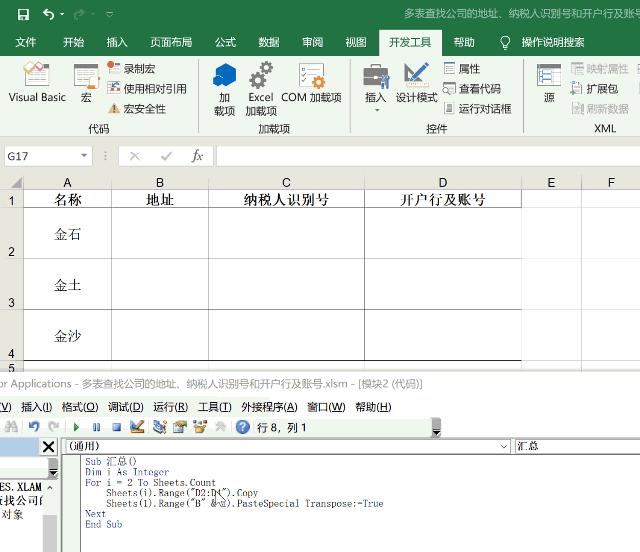Select header cell 纳税人识别号
The image size is (640, 552).
[286, 199]
